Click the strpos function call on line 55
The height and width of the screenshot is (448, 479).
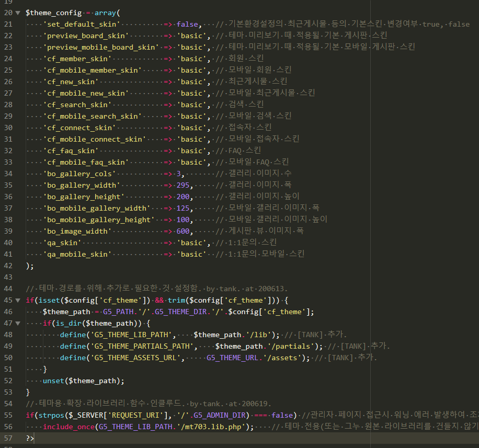pos(46,415)
